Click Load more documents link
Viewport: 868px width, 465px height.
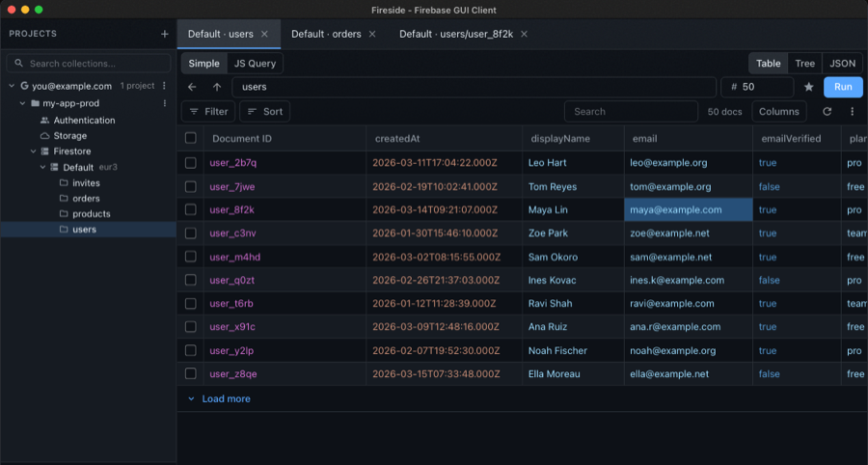click(x=226, y=398)
